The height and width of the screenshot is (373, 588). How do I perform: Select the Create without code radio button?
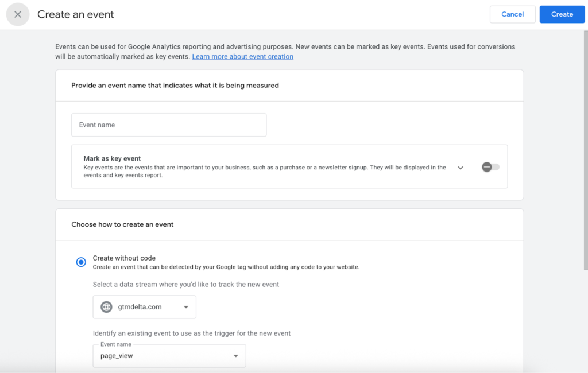click(x=81, y=262)
